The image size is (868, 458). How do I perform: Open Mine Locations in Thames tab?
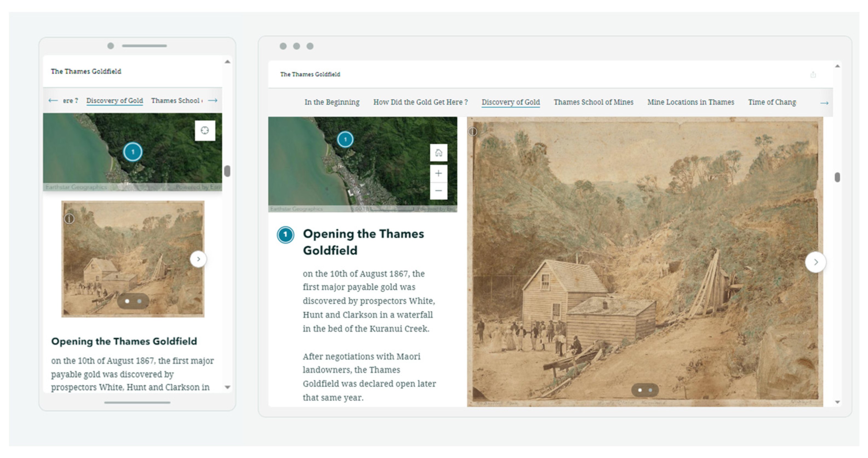pos(690,102)
